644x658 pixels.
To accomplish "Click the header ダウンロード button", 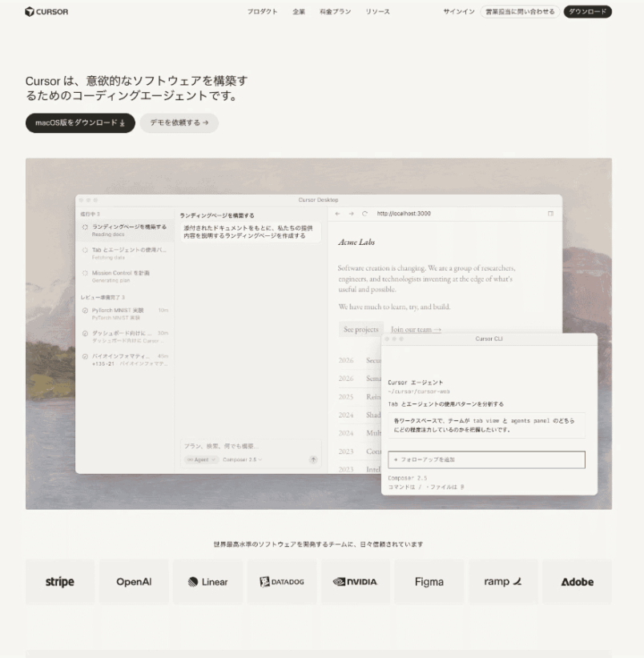I will point(588,12).
